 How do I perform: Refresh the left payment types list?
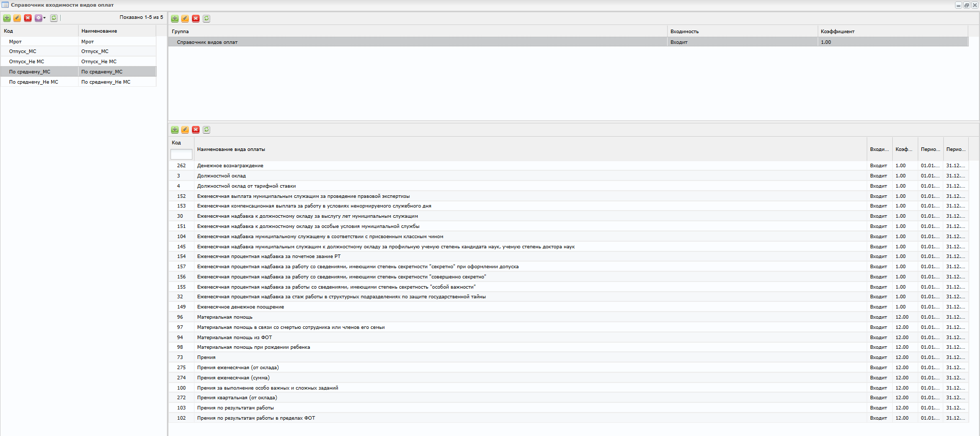pos(54,18)
